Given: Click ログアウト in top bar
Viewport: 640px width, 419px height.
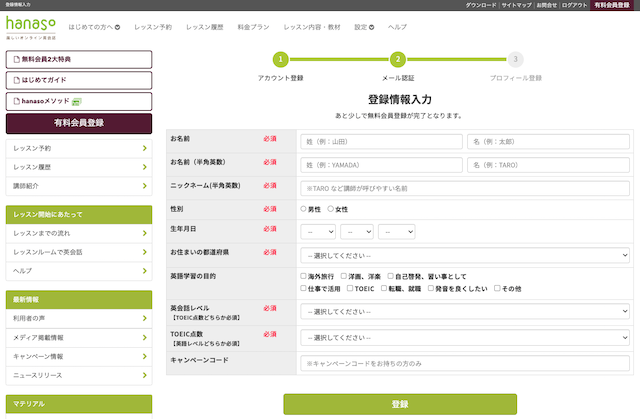Looking at the screenshot, I should tap(574, 5).
